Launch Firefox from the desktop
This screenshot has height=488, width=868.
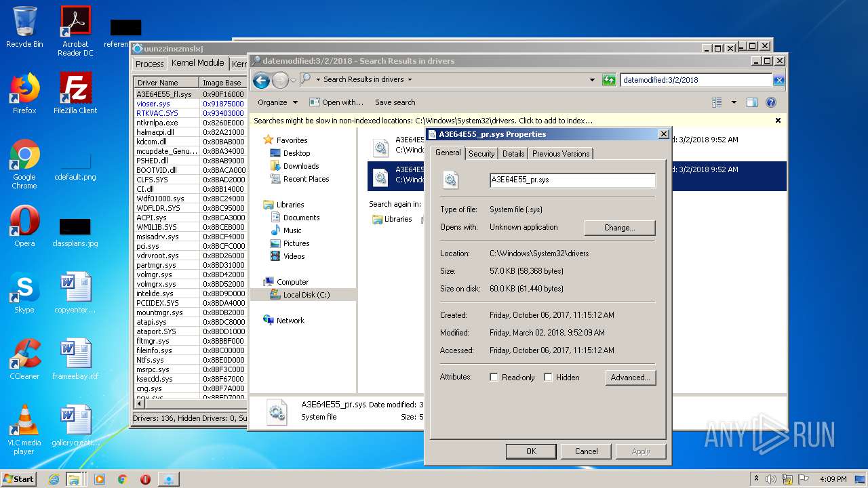point(24,94)
